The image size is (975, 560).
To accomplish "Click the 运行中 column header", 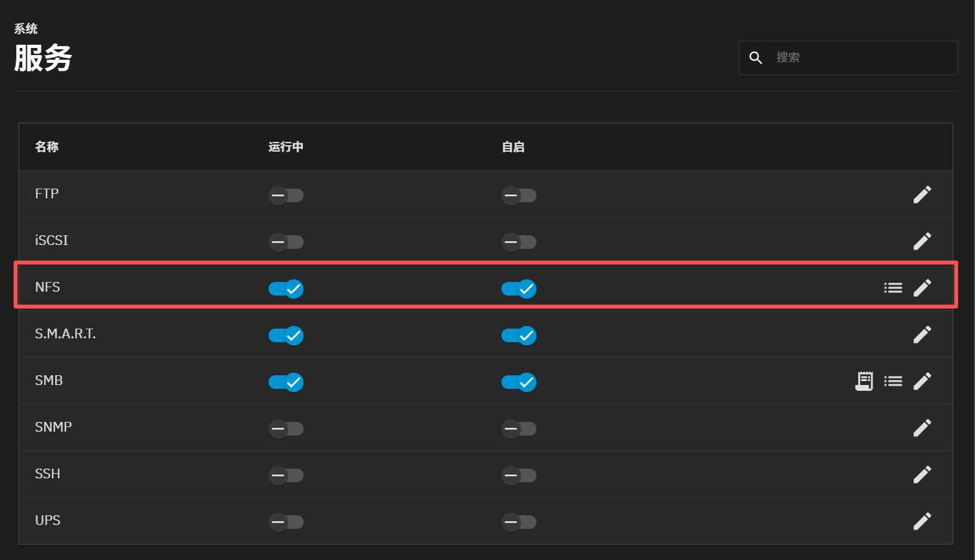I will [x=285, y=147].
